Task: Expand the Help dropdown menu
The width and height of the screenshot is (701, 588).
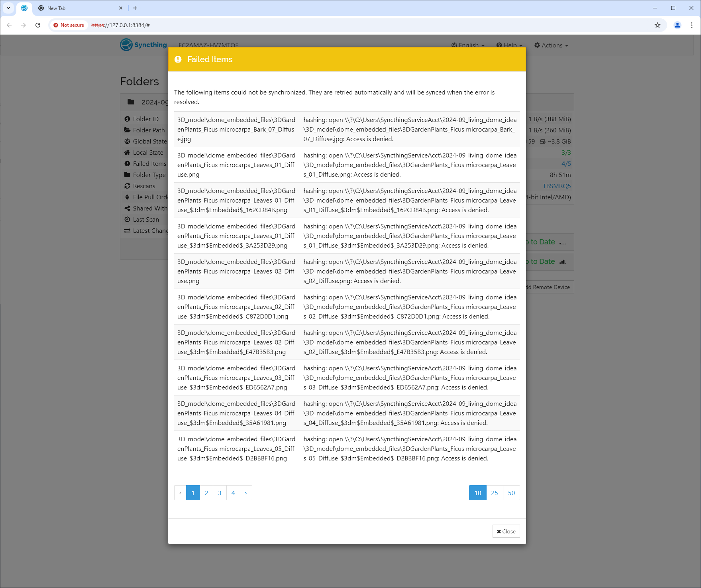Action: [x=509, y=45]
